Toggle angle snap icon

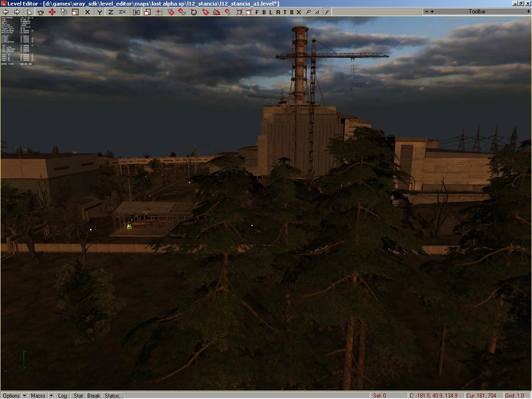[x=217, y=12]
